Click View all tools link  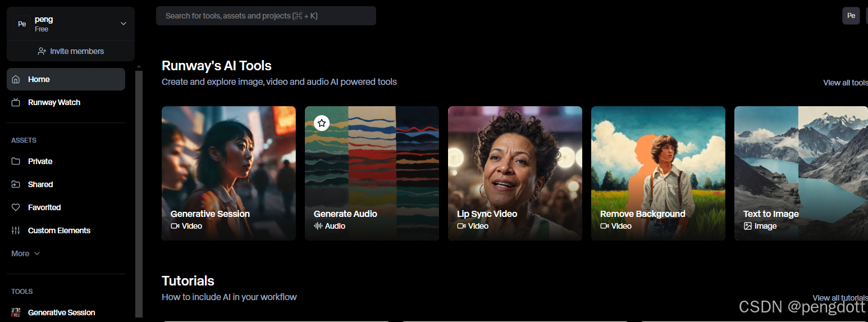pos(846,83)
